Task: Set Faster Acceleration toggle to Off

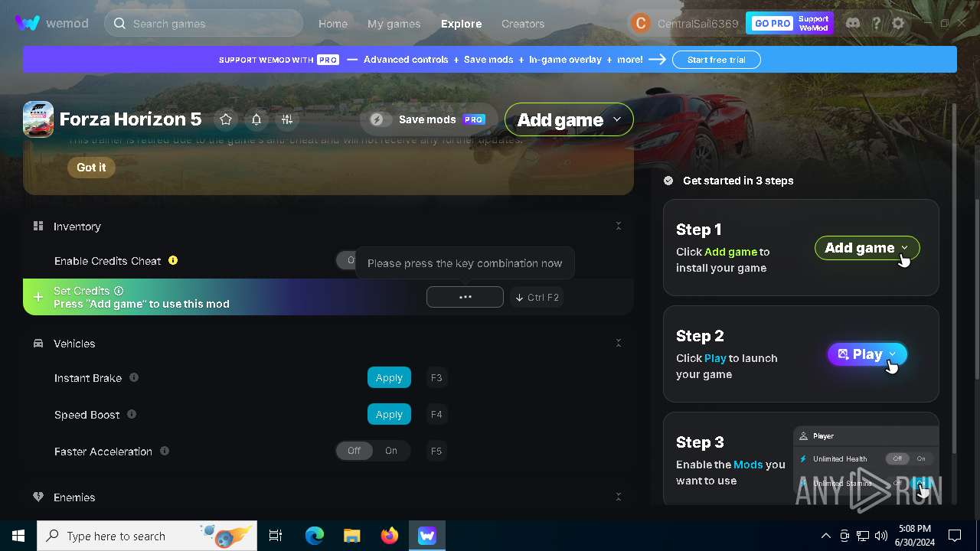Action: click(x=354, y=451)
